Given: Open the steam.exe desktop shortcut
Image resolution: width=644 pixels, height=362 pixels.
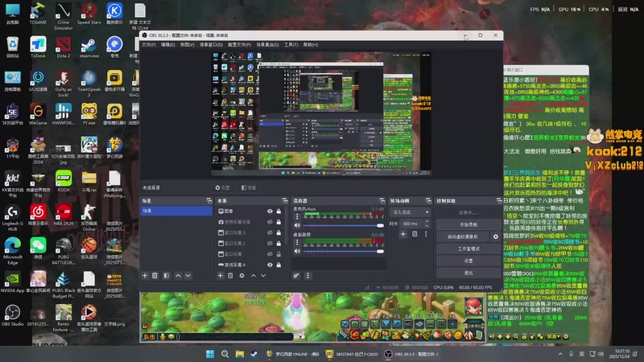Looking at the screenshot, I should click(x=89, y=47).
